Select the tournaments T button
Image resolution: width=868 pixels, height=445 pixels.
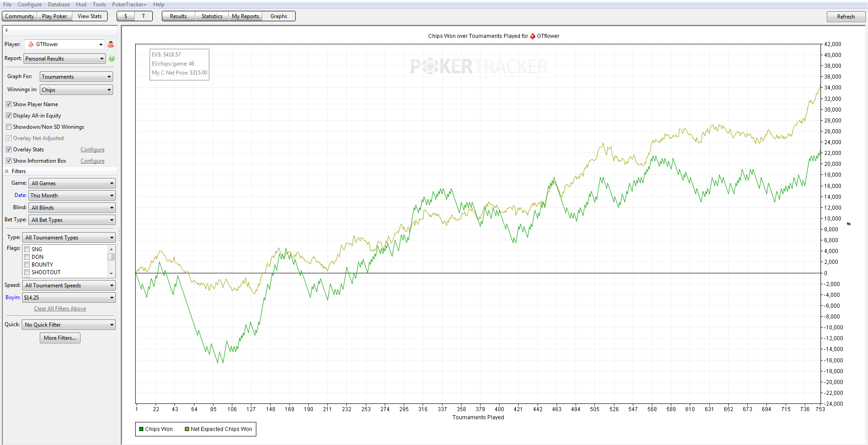(x=143, y=16)
